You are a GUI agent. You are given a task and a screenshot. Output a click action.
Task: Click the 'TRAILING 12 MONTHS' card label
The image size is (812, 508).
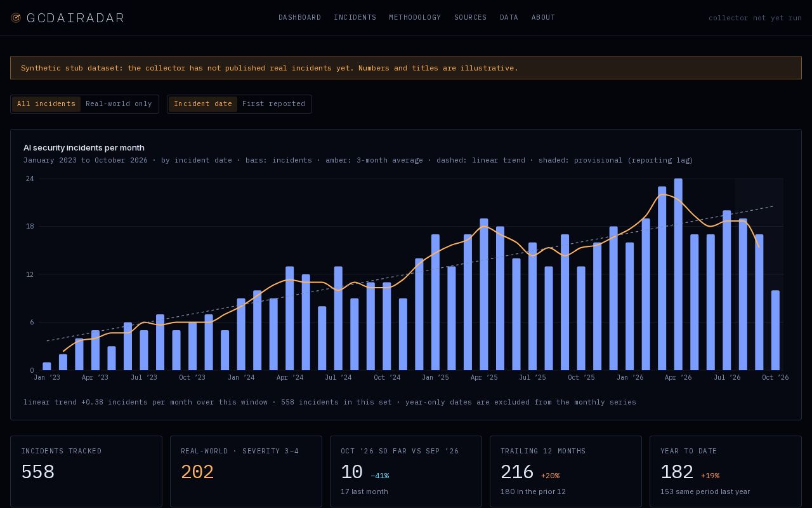[543, 451]
